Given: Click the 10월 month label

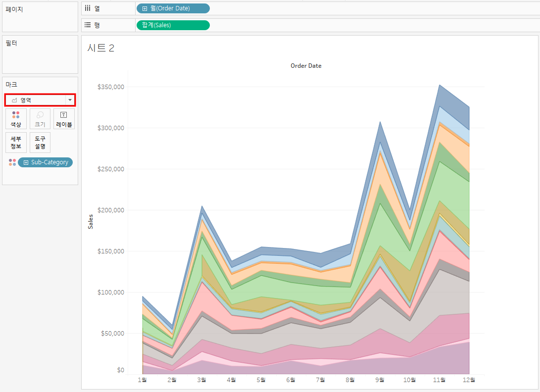Looking at the screenshot, I should tap(409, 380).
